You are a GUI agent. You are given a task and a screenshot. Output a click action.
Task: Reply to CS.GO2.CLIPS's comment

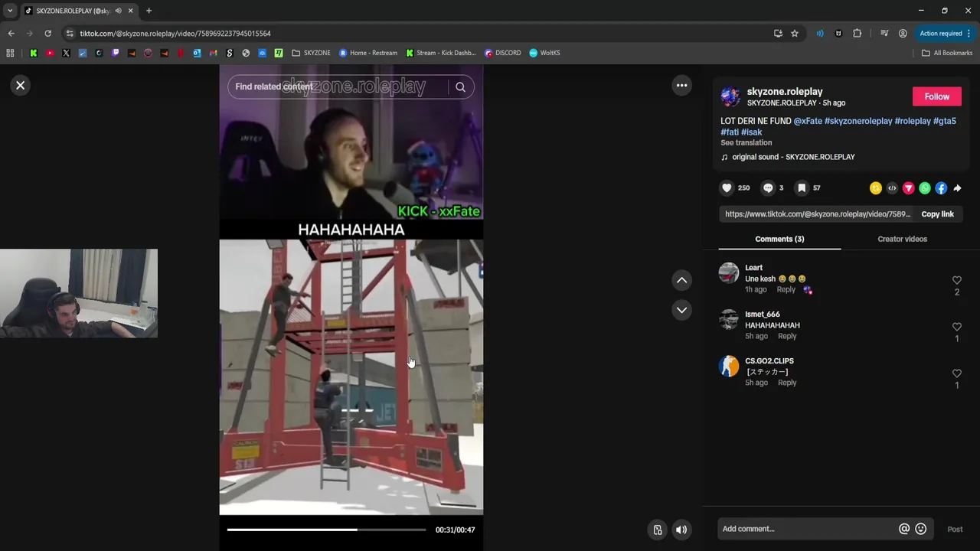[787, 383]
